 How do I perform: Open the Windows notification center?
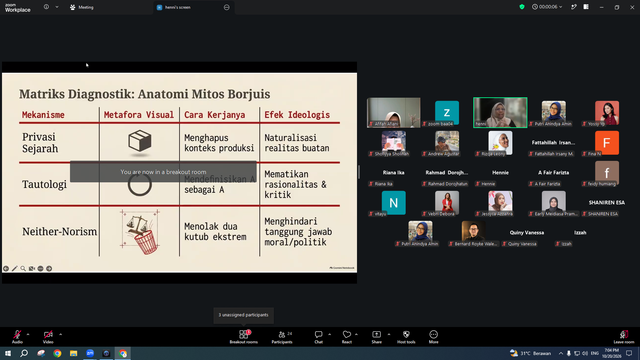pyautogui.click(x=629, y=353)
